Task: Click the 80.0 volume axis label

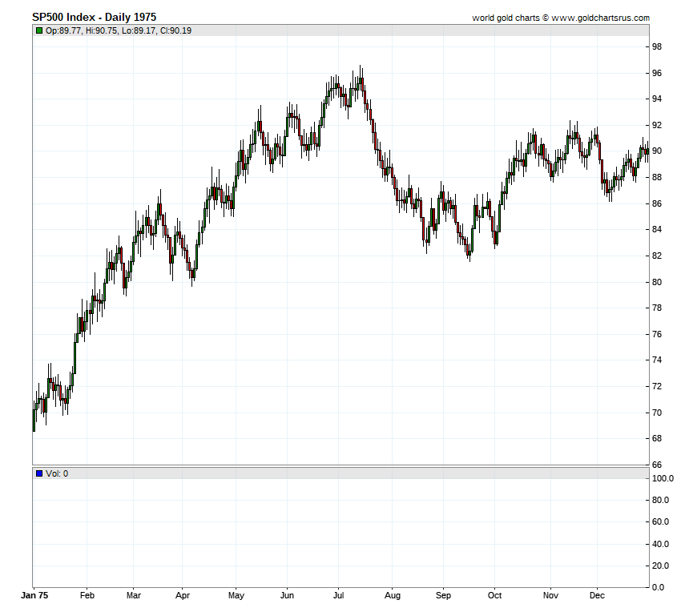Action: pos(661,500)
